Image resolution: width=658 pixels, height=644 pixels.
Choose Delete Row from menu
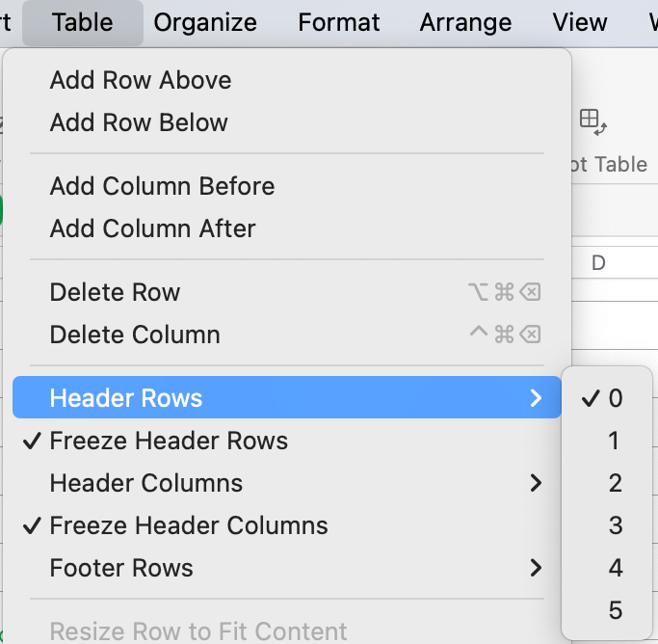(x=115, y=292)
